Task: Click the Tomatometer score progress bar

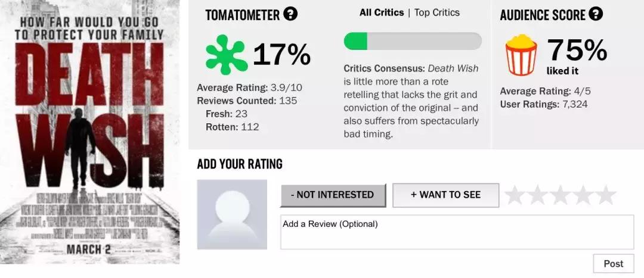Action: coord(413,41)
